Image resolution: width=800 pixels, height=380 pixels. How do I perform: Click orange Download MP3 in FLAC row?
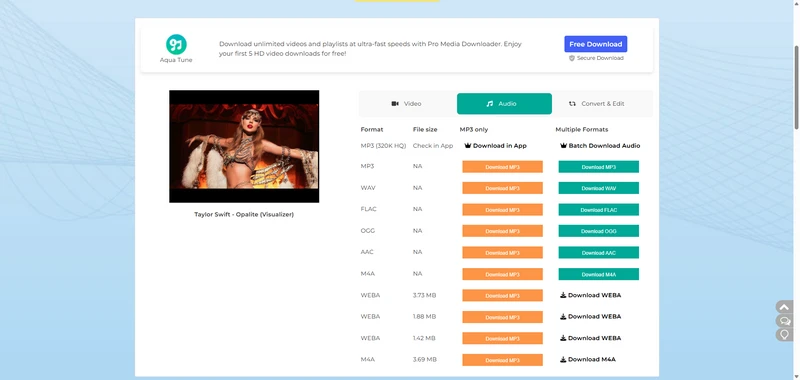[503, 210]
